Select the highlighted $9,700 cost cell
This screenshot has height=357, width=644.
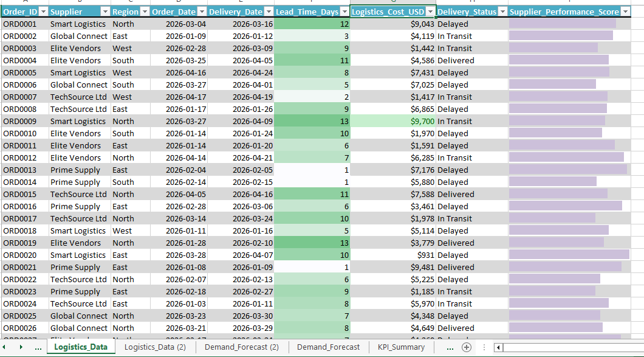click(393, 121)
